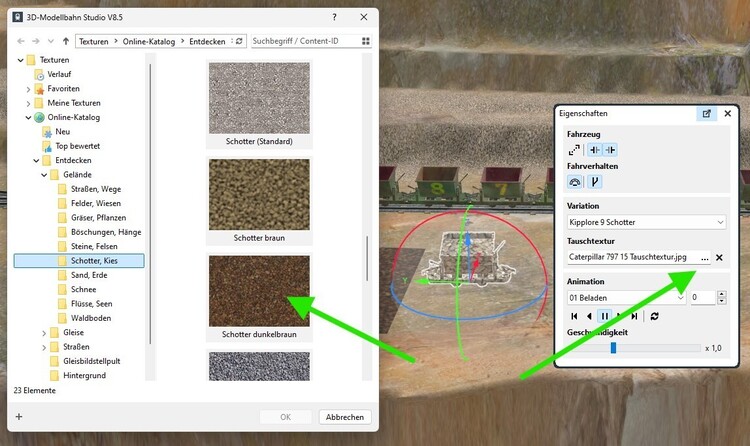750x446 pixels.
Task: Click the refresh icon in the address bar
Action: click(x=238, y=42)
